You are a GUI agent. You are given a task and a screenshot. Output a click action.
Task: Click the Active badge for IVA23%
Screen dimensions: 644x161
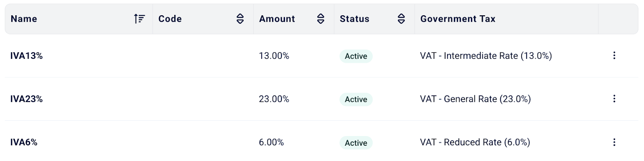pos(356,99)
